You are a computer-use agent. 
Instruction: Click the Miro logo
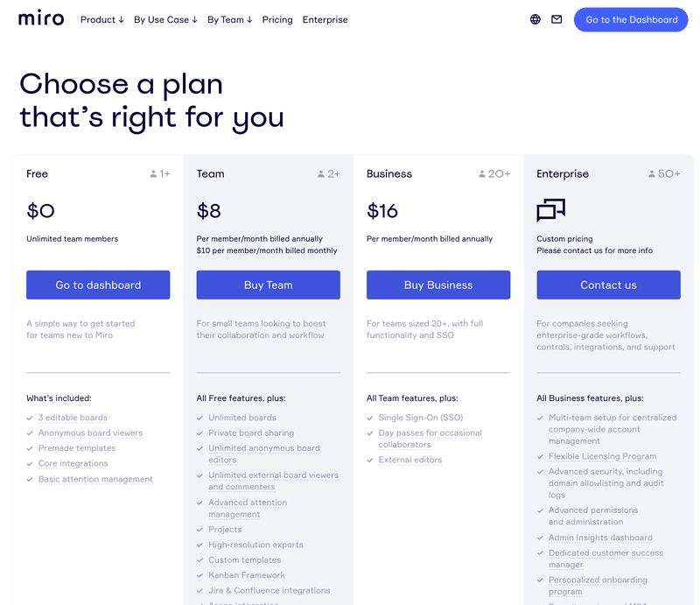pyautogui.click(x=41, y=19)
